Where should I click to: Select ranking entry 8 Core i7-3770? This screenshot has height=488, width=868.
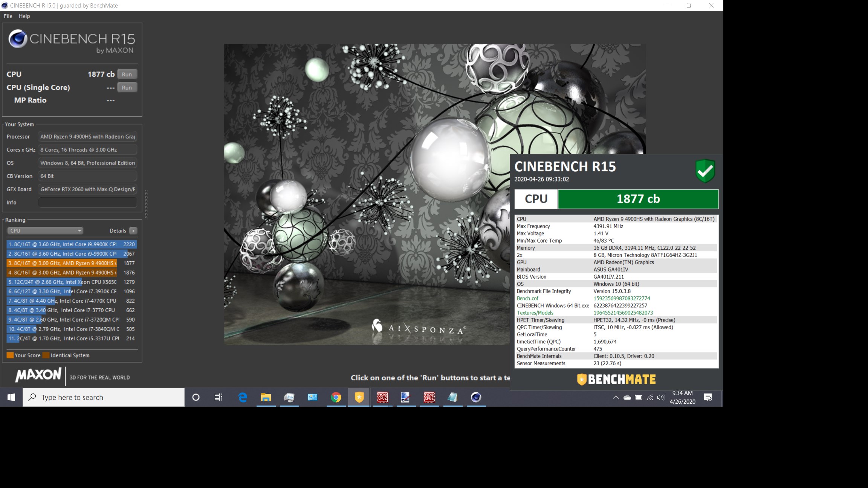(72, 310)
